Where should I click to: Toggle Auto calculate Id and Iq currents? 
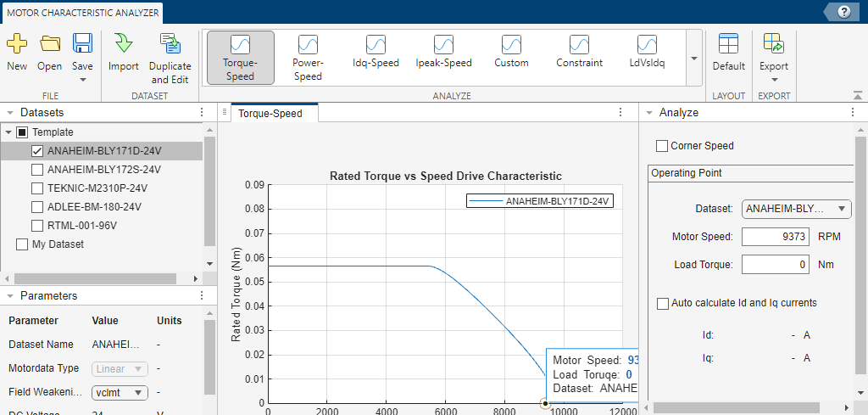tap(663, 303)
